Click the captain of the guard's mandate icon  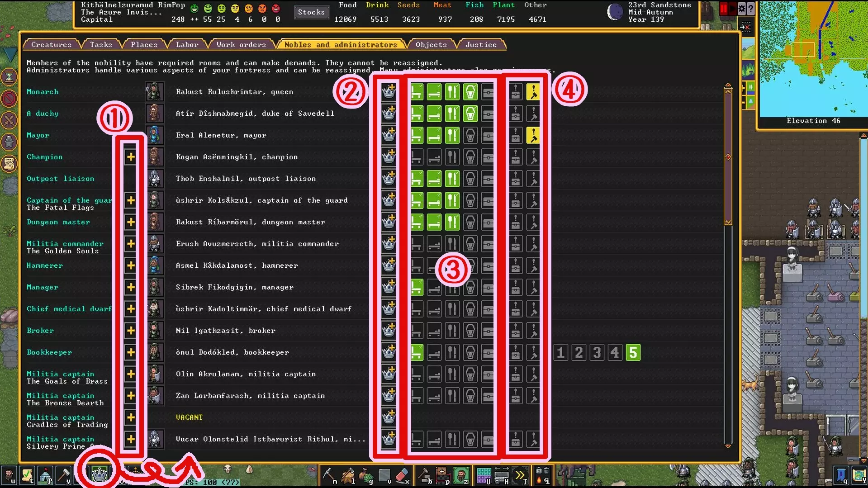(533, 200)
